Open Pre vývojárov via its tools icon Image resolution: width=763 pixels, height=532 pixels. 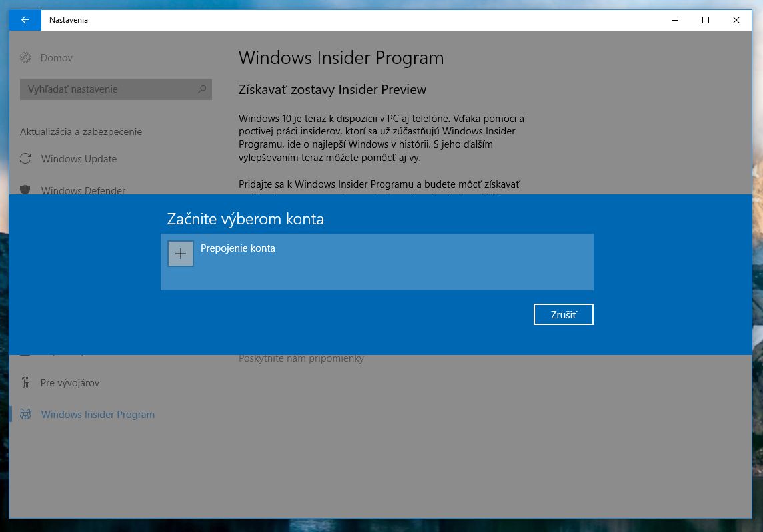tap(25, 383)
